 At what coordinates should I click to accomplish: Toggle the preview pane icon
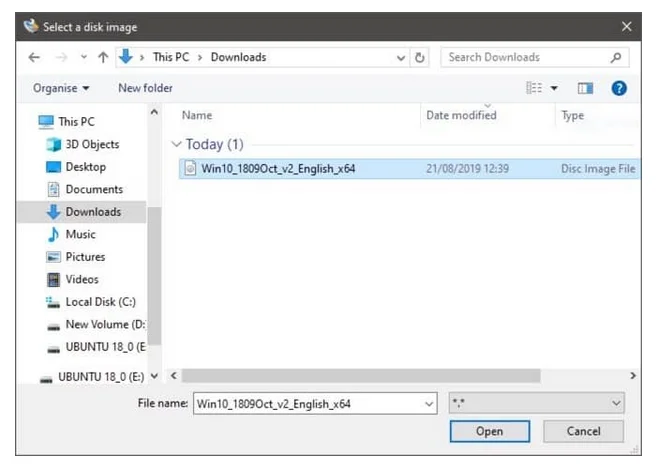[585, 88]
